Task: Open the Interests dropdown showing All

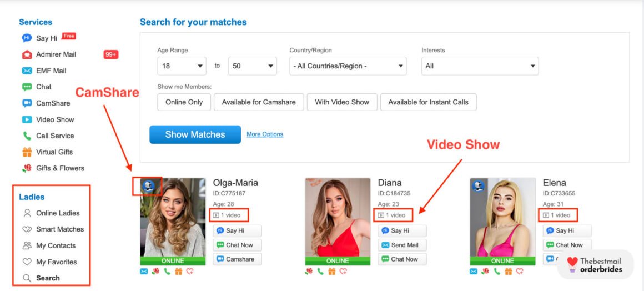Action: [480, 66]
